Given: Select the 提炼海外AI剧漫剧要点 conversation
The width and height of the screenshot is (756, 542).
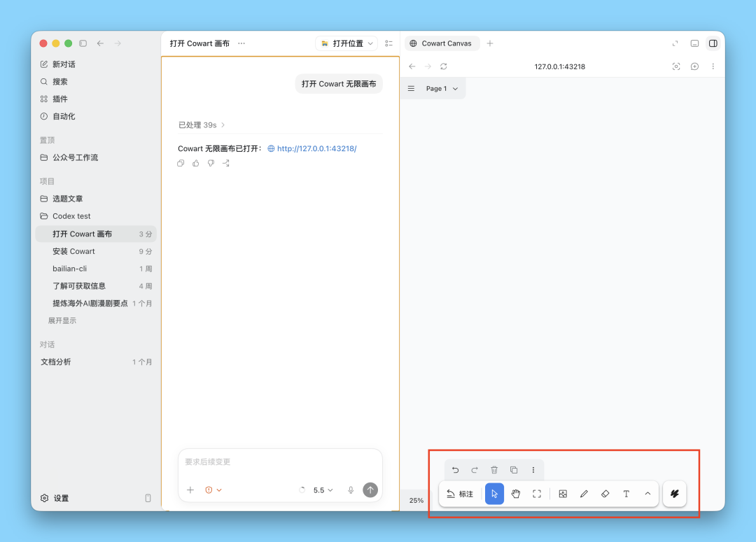Looking at the screenshot, I should click(x=96, y=303).
